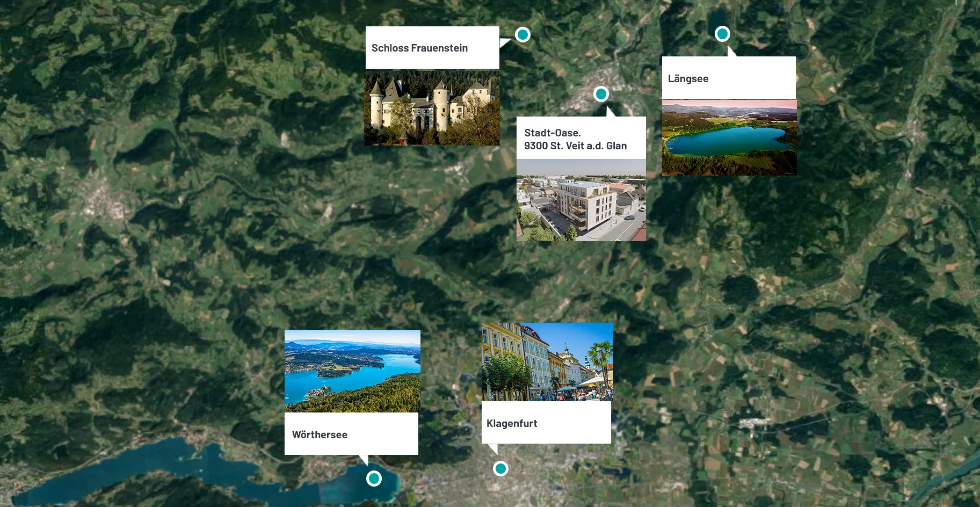Open the Stadt-Oase info card
The height and width of the screenshot is (507, 980).
581,138
